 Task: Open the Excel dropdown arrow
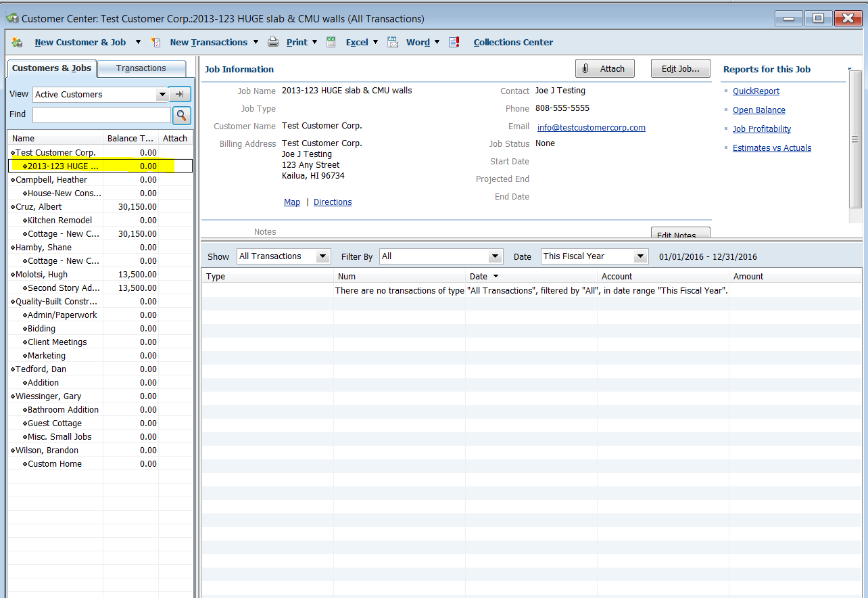pos(375,42)
